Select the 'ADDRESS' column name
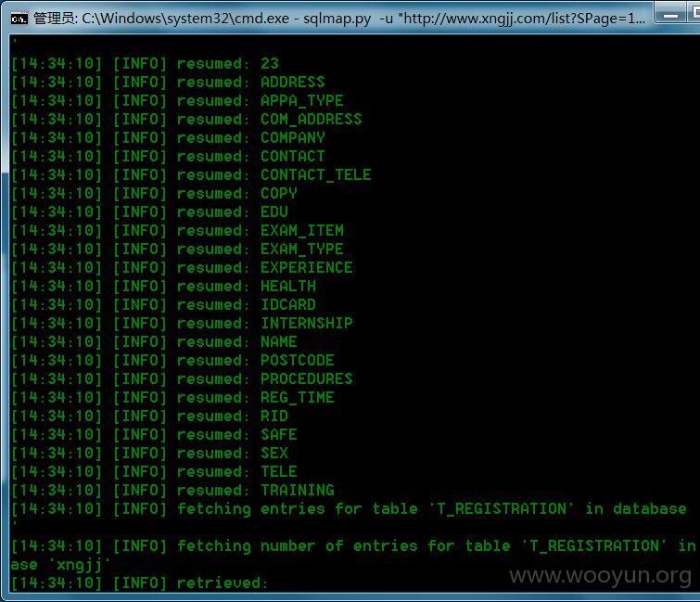The width and height of the screenshot is (700, 602). pos(293,83)
